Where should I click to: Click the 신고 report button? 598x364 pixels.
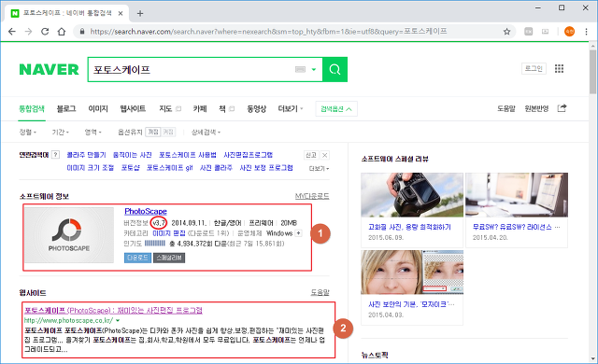[311, 155]
